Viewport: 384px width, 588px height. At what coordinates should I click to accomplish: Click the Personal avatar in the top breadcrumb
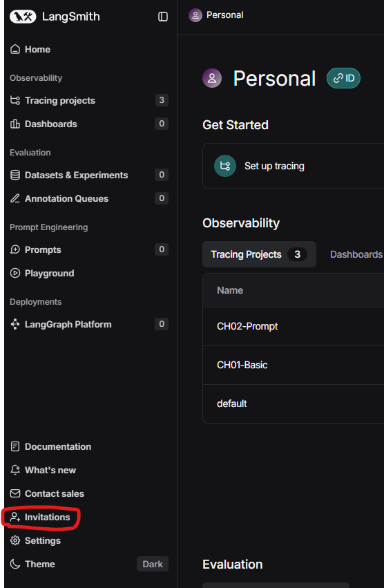click(x=195, y=15)
